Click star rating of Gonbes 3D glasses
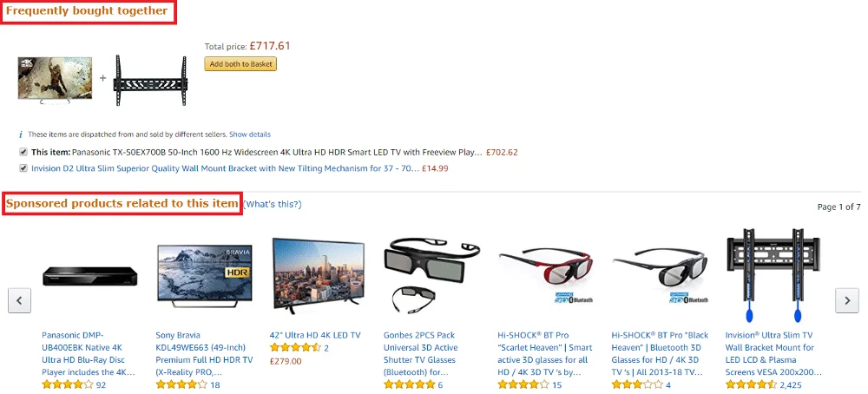This screenshot has width=868, height=394. pyautogui.click(x=409, y=384)
